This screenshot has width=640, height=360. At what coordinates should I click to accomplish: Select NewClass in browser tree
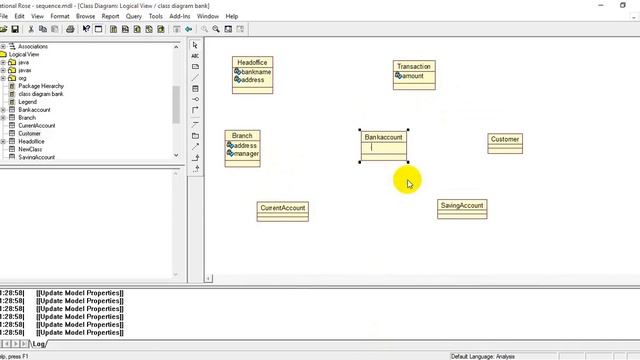pos(30,149)
